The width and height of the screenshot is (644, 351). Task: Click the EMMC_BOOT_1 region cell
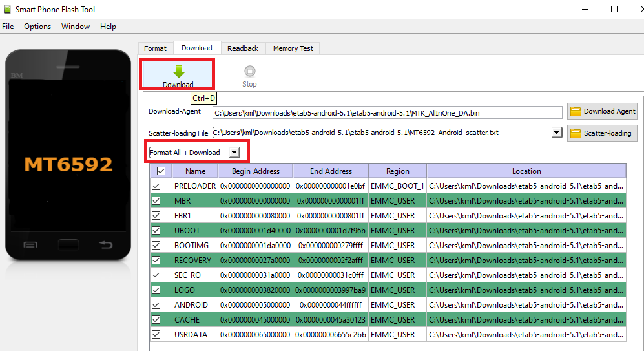397,186
